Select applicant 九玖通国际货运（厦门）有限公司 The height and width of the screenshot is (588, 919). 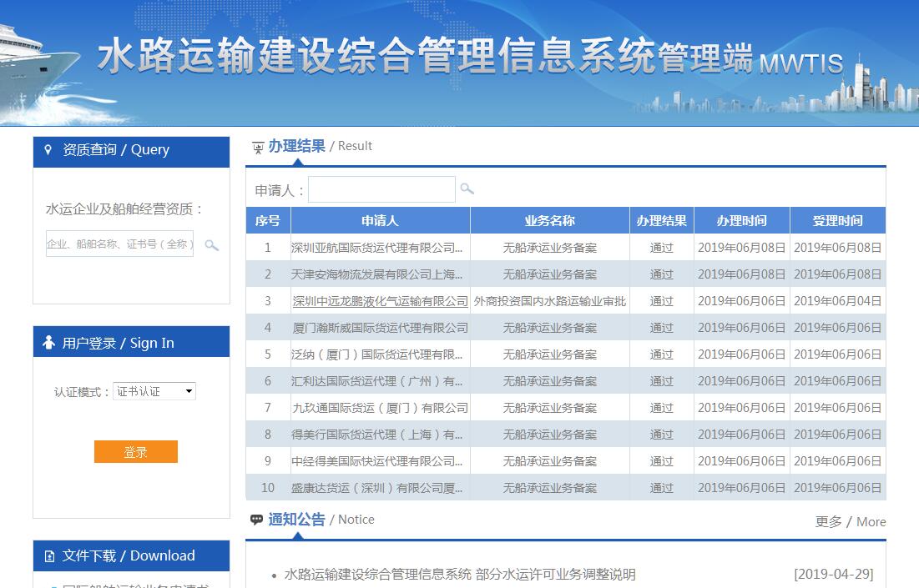(x=380, y=408)
